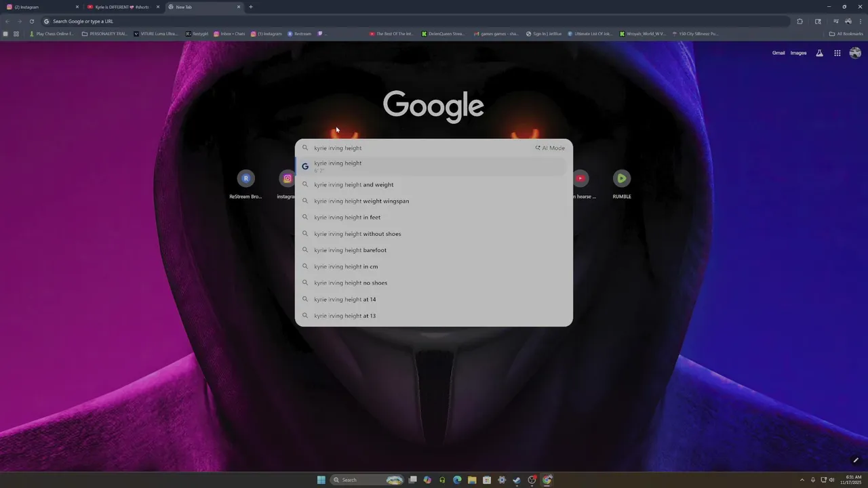Open VITURE Luma Ultra bookmark
Image resolution: width=868 pixels, height=488 pixels.
click(x=156, y=33)
